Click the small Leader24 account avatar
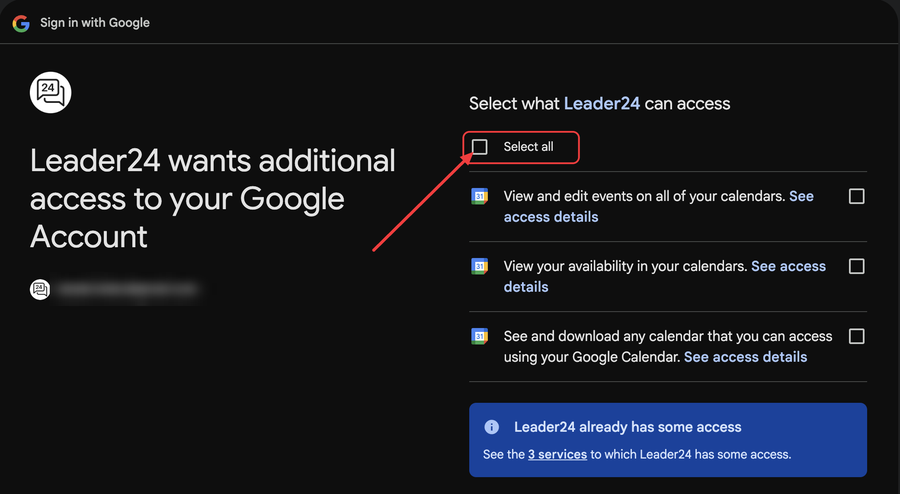 click(40, 289)
